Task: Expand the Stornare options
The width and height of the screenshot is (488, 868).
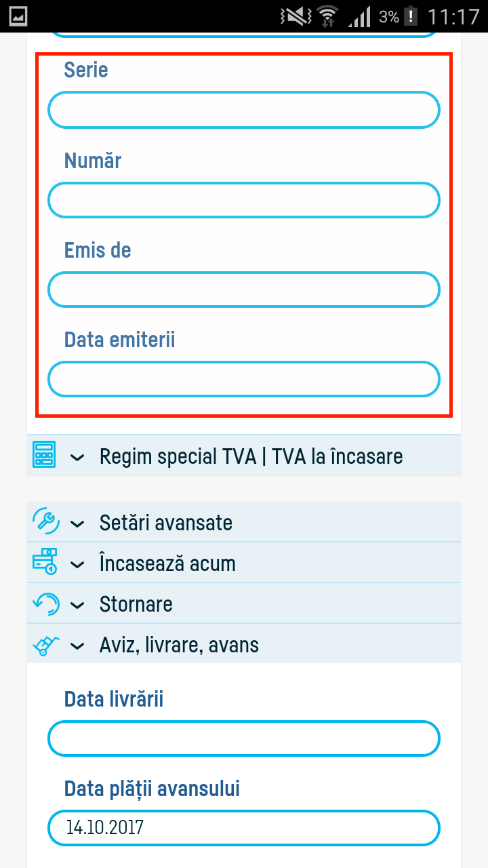Action: [77, 604]
